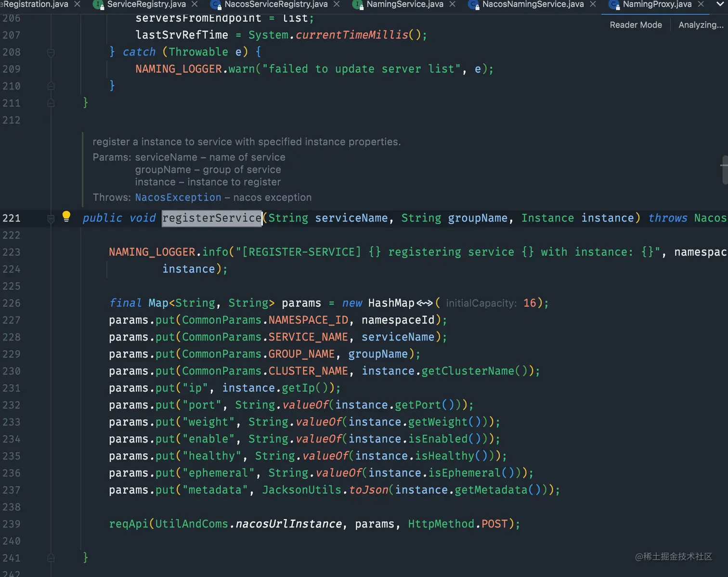Click line number 226 in the gutter
Image resolution: width=728 pixels, height=577 pixels.
tap(11, 303)
